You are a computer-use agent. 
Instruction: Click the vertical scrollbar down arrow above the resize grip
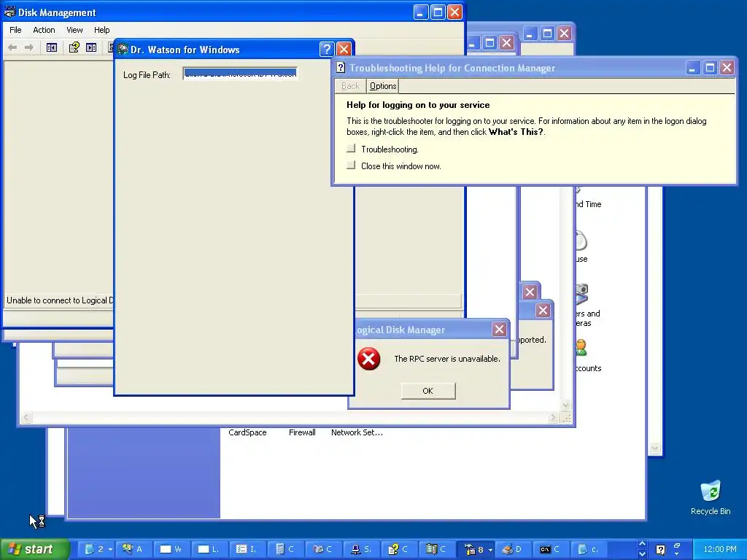coord(565,405)
